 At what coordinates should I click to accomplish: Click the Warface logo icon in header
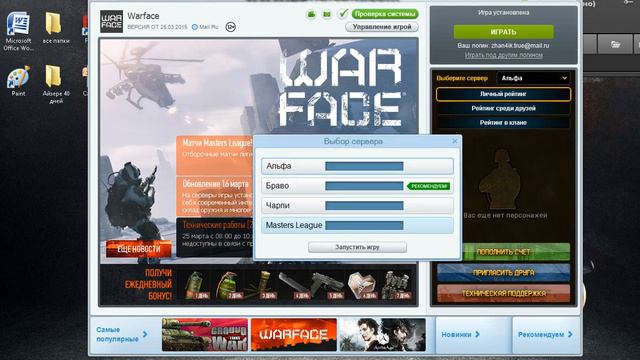coord(111,21)
